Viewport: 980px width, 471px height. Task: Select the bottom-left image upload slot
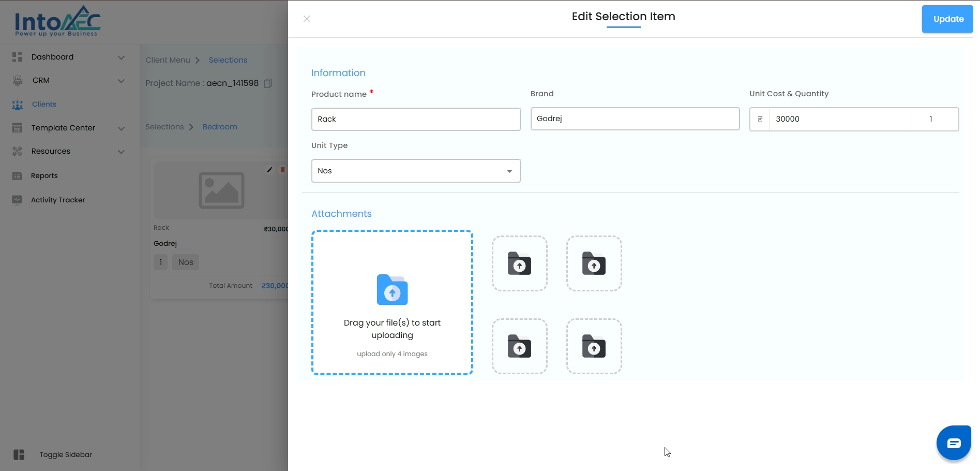tap(520, 346)
